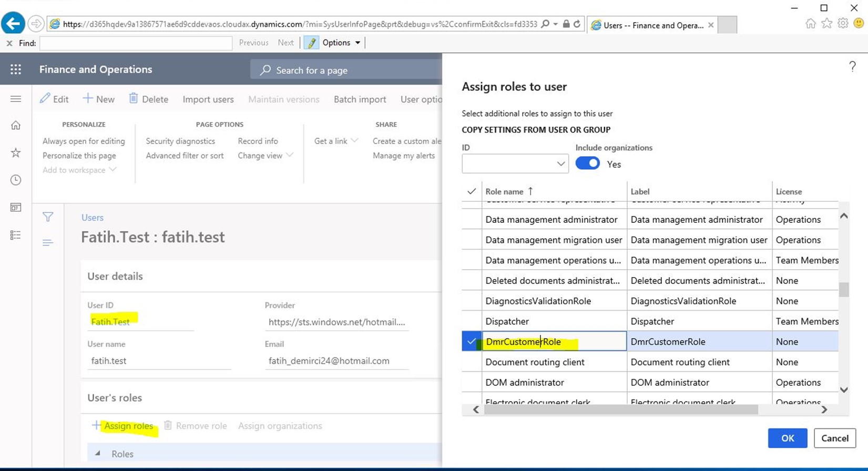Screen dimensions: 868x471
Task: Open Maintain versions menu item
Action: click(284, 99)
